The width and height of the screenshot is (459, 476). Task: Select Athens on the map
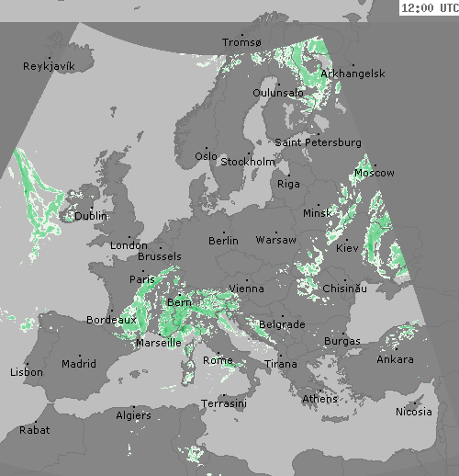tap(320, 399)
